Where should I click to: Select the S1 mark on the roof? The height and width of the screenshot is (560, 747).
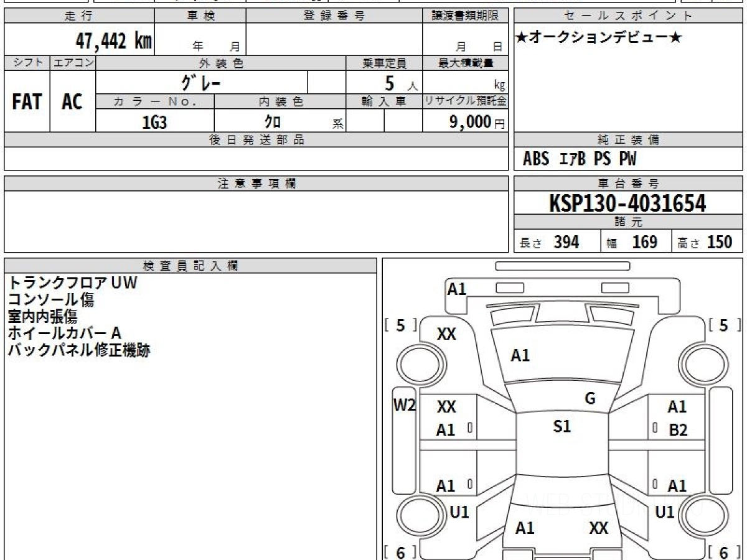pos(562,427)
